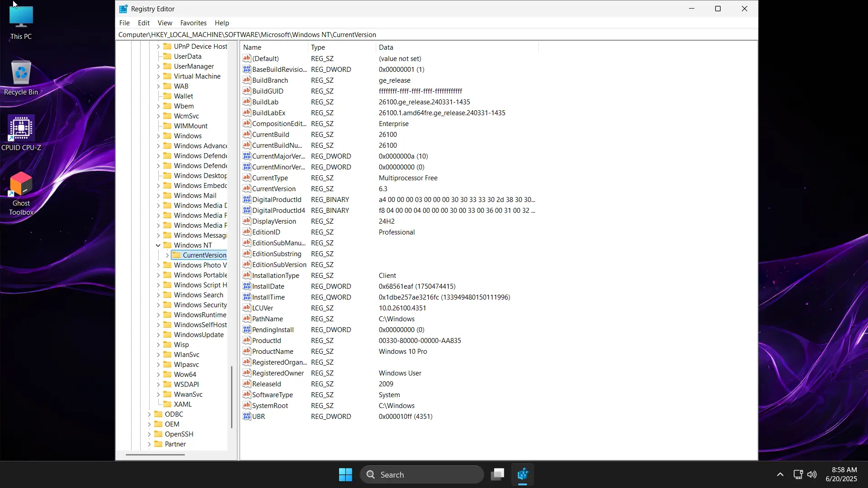Click the tree pane horizontal scrollbar thumb
The width and height of the screenshot is (868, 488).
click(155, 455)
